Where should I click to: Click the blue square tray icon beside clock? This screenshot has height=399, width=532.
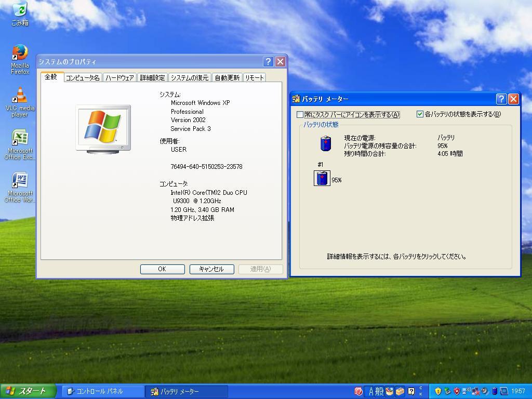point(504,392)
